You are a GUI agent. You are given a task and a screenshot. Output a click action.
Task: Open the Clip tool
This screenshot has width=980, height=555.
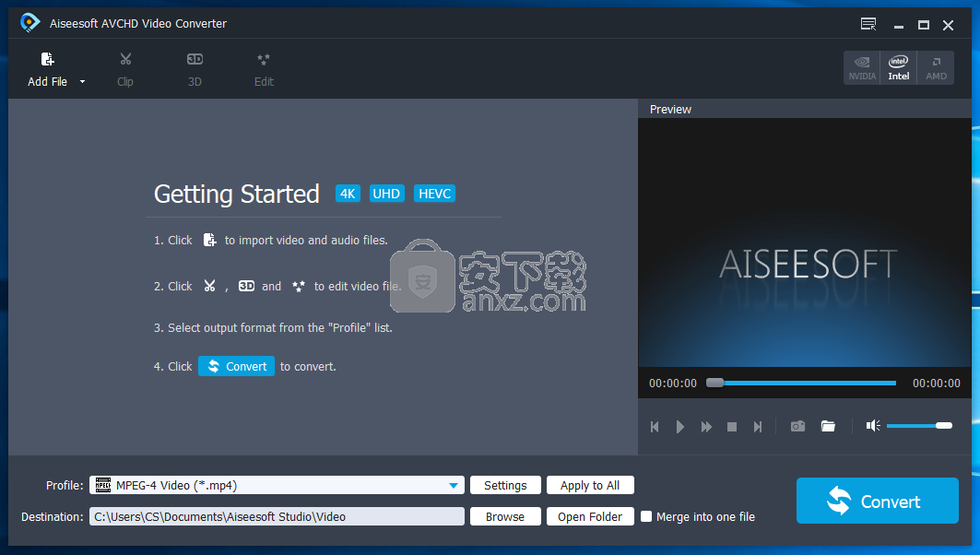click(x=125, y=69)
